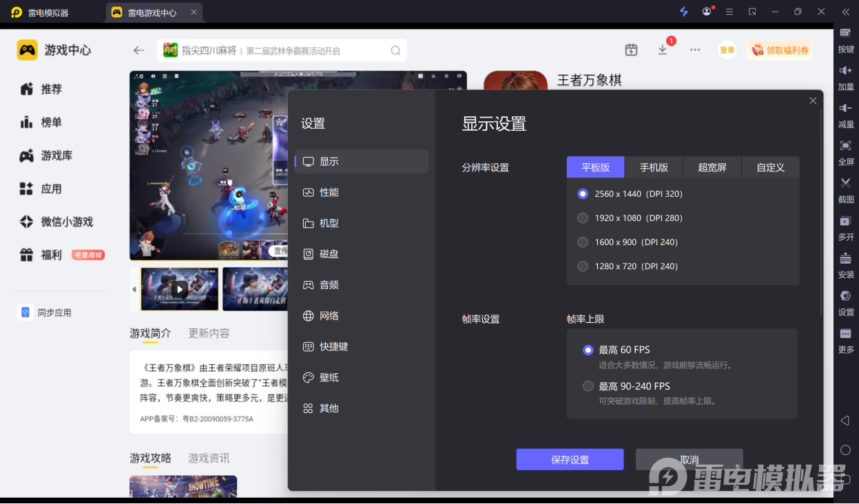
Task: Close the settings dialog with X
Action: [x=813, y=101]
